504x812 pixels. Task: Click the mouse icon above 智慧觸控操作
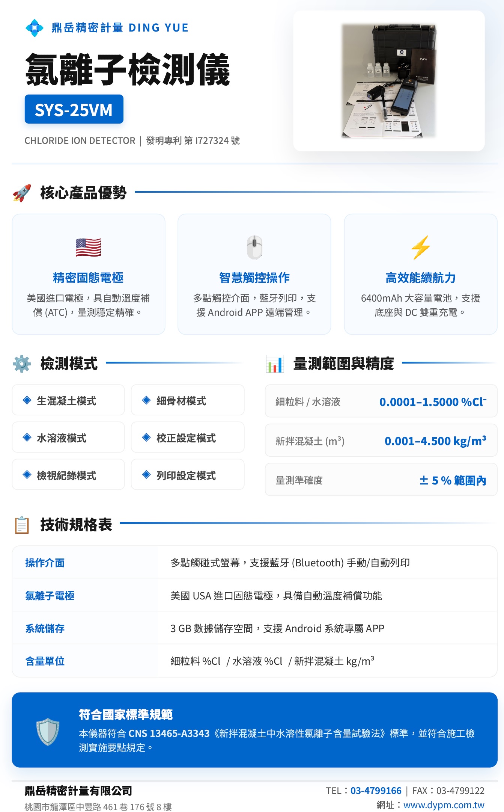(x=254, y=248)
